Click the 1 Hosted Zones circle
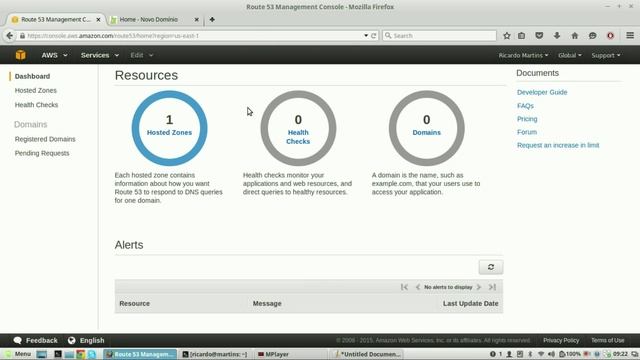This screenshot has width=640, height=360. point(169,128)
